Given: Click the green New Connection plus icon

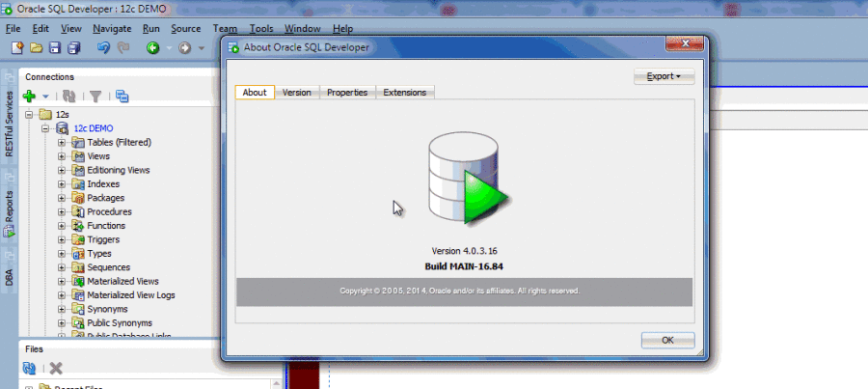Looking at the screenshot, I should click(x=30, y=96).
